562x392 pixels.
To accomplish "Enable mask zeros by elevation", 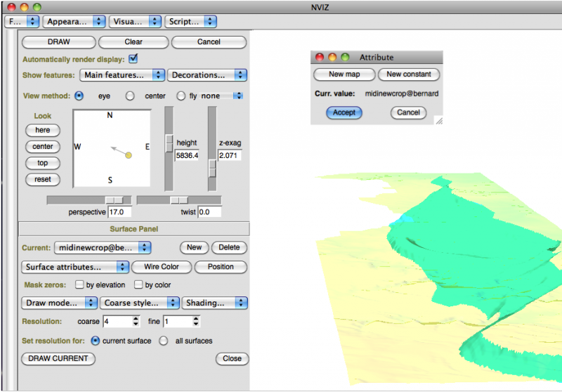I will click(x=79, y=285).
